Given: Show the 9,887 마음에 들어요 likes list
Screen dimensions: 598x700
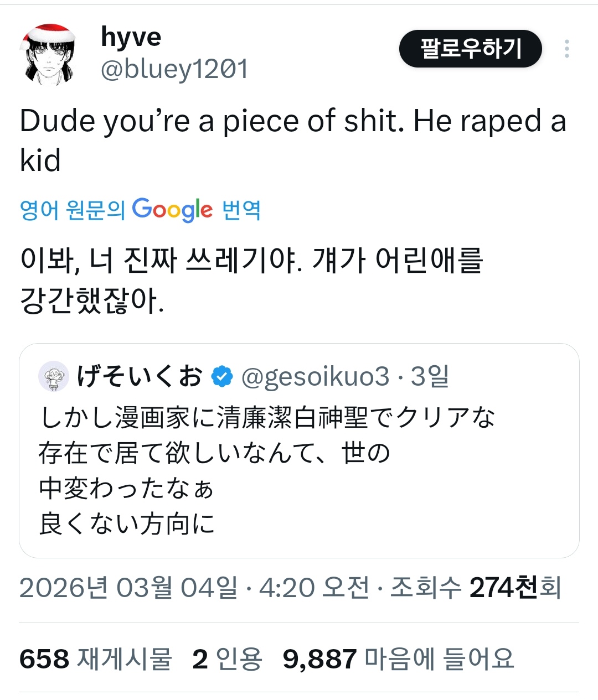Looking at the screenshot, I should (398, 658).
